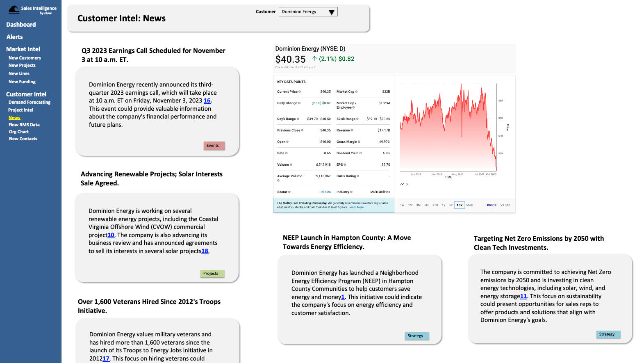The image size is (644, 363).
Task: Click the Utilities sector link
Action: click(325, 192)
